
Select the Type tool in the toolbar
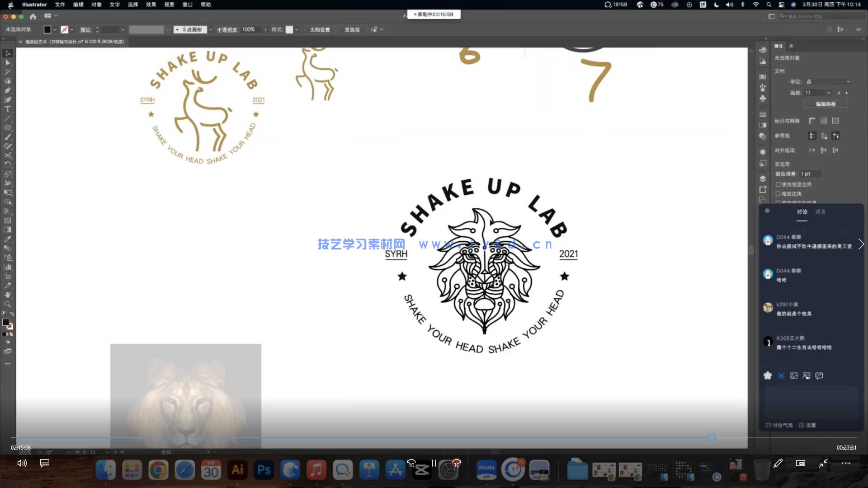(8, 109)
